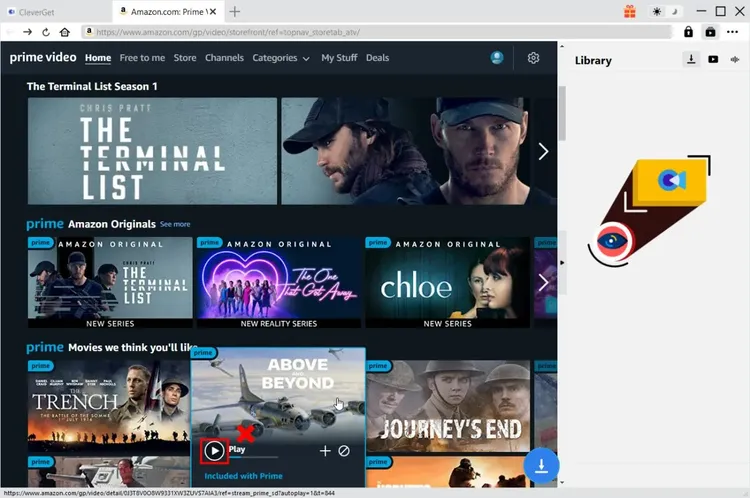Play the Above and Beyond movie
Viewport: 750px width, 498px height.
pyautogui.click(x=214, y=450)
